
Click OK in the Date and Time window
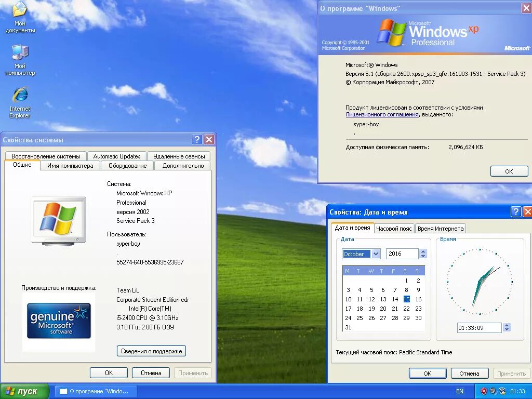click(x=428, y=373)
